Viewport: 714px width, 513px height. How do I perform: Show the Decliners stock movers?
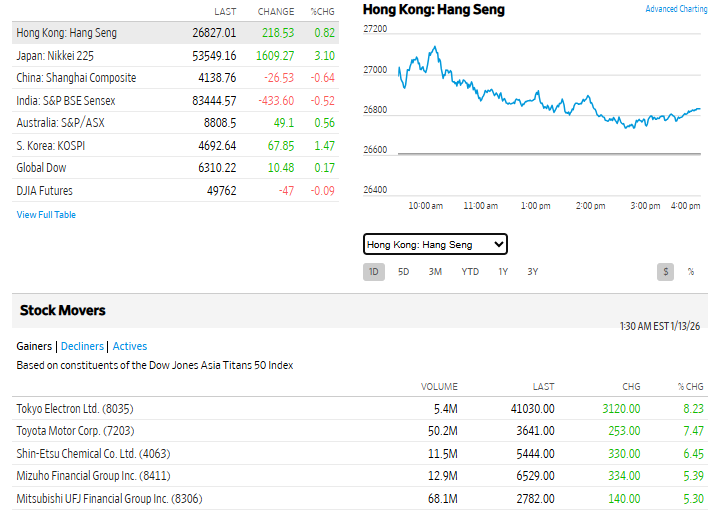click(x=82, y=346)
